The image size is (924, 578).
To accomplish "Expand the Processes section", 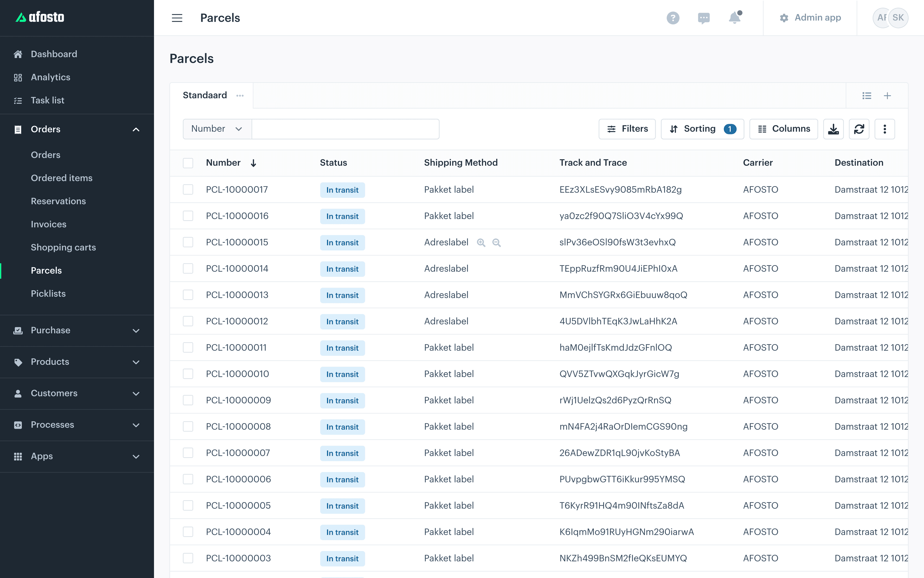I will coord(136,425).
